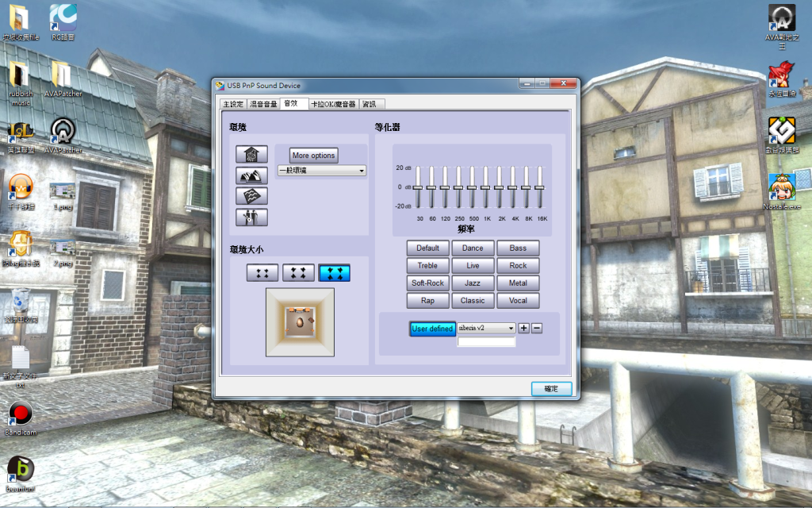Image resolution: width=812 pixels, height=508 pixels.
Task: Select the music pub environment icon
Action: tap(251, 217)
